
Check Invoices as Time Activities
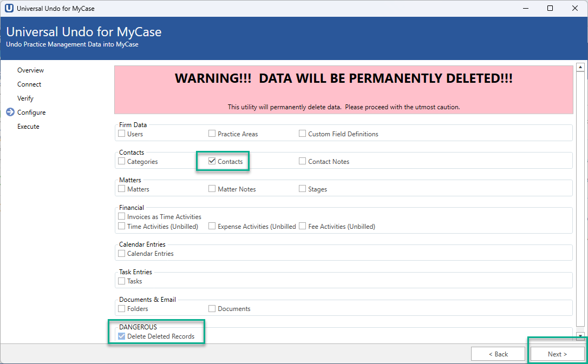121,216
